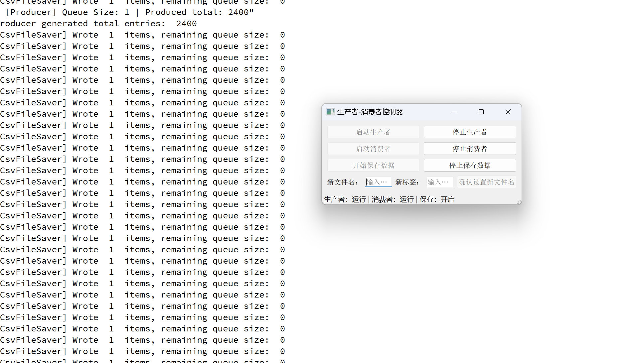The image size is (644, 363).
Task: Maximize the 生产者-消费者控制器 window
Action: point(481,112)
